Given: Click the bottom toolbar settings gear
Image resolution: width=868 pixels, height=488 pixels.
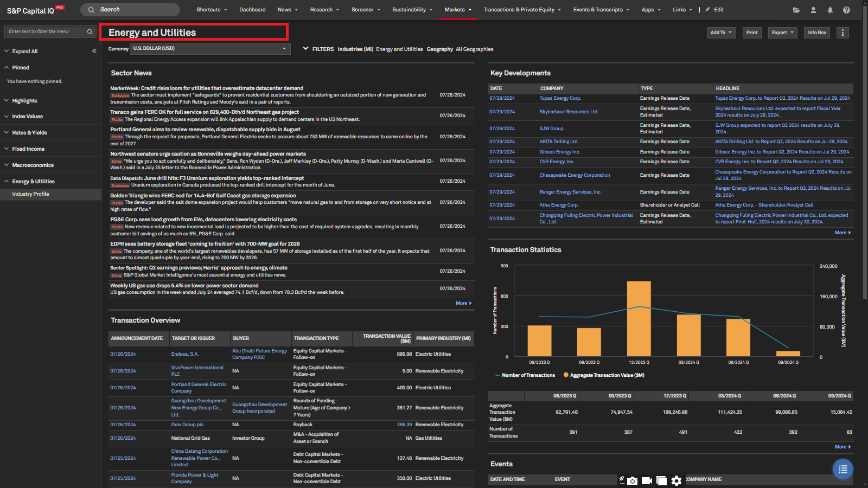Looking at the screenshot, I should coord(676,480).
